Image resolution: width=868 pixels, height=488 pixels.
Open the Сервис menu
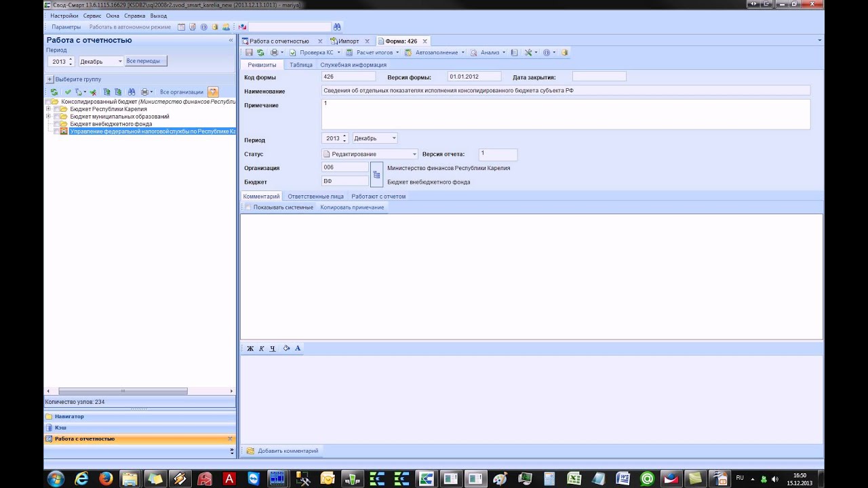(92, 15)
